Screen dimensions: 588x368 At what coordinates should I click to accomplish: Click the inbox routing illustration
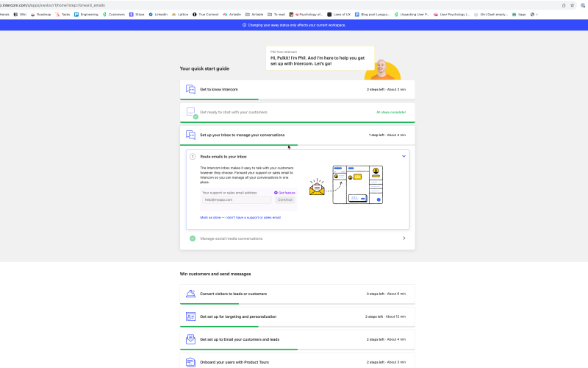(346, 185)
